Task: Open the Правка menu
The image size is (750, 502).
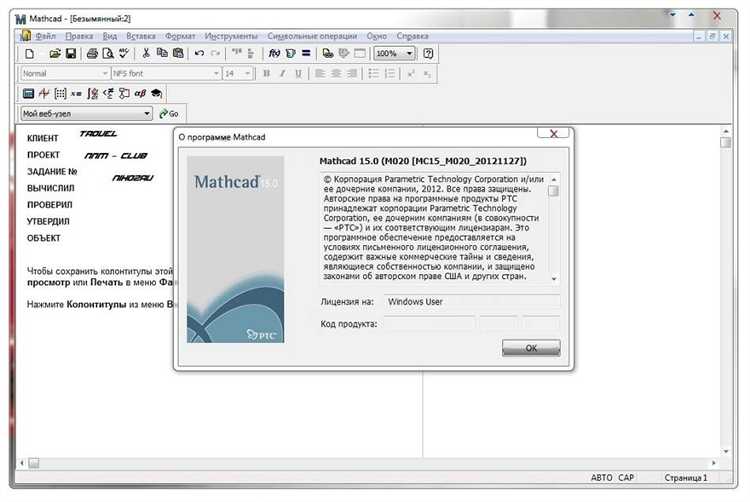Action: click(x=79, y=36)
